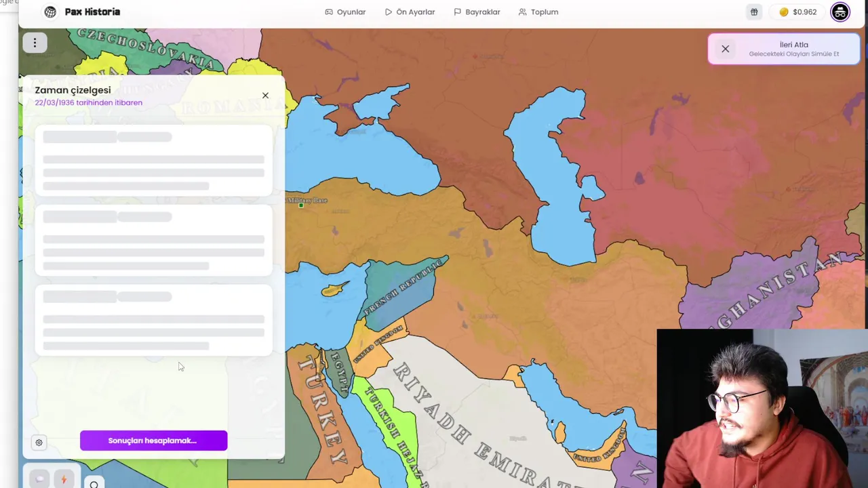Screen dimensions: 868x488
Task: Click the Pax Historia title text
Action: pyautogui.click(x=92, y=12)
